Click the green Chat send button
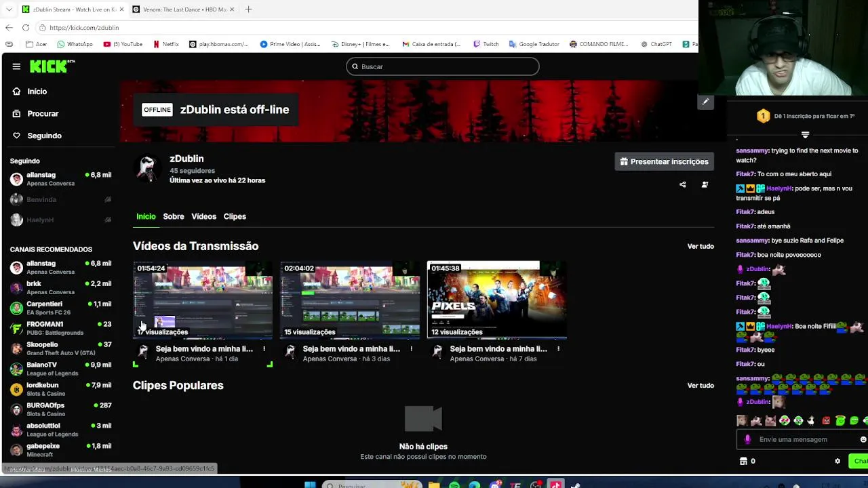Screen dimensions: 868x488 859,461
